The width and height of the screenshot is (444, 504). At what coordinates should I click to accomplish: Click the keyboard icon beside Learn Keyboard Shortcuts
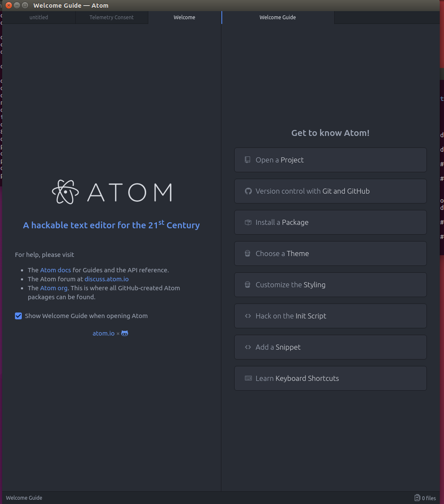[248, 378]
